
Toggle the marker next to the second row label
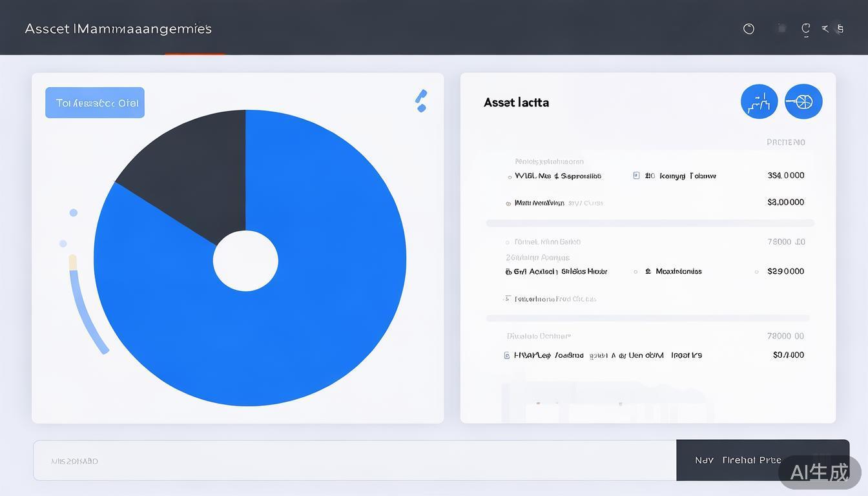[x=508, y=202]
